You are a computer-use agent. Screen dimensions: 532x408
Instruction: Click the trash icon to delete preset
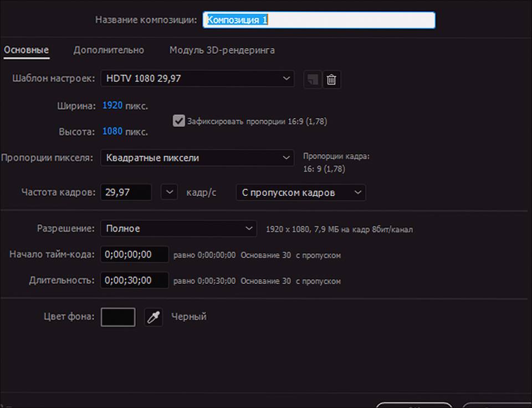pos(331,80)
